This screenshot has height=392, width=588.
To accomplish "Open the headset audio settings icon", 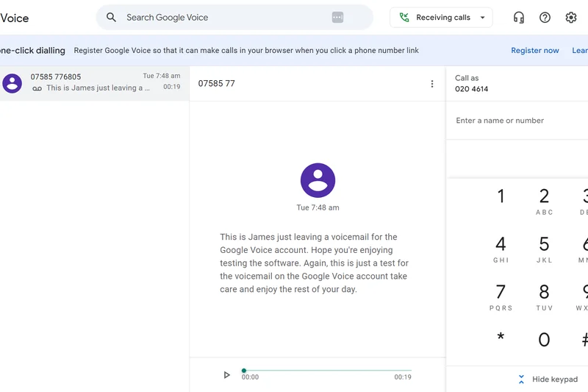I will click(519, 17).
